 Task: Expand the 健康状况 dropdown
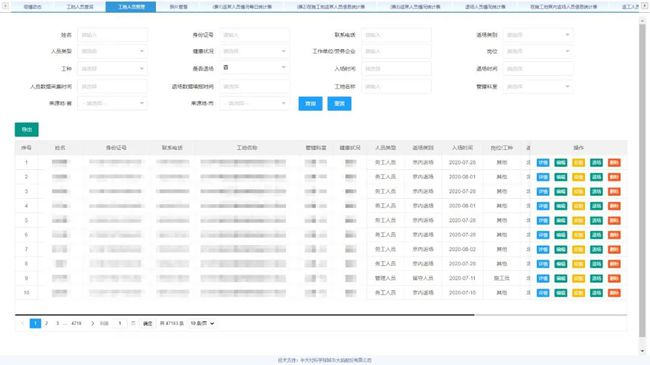click(x=254, y=51)
